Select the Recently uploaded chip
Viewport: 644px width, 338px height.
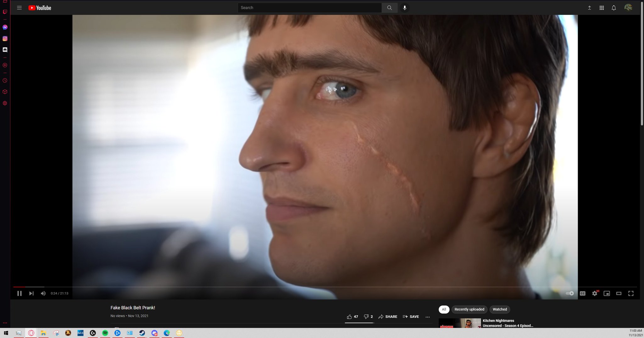[469, 309]
